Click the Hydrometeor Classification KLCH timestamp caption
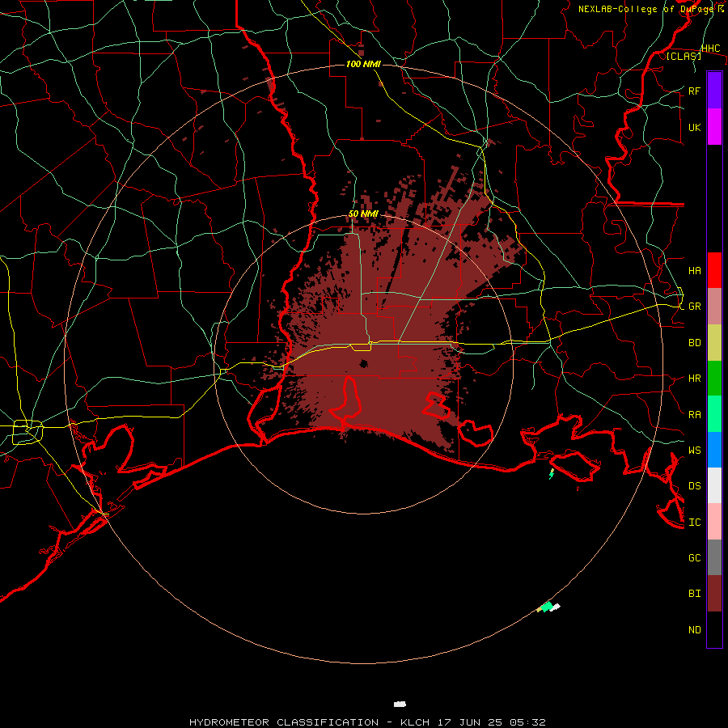The width and height of the screenshot is (728, 728). (x=367, y=722)
